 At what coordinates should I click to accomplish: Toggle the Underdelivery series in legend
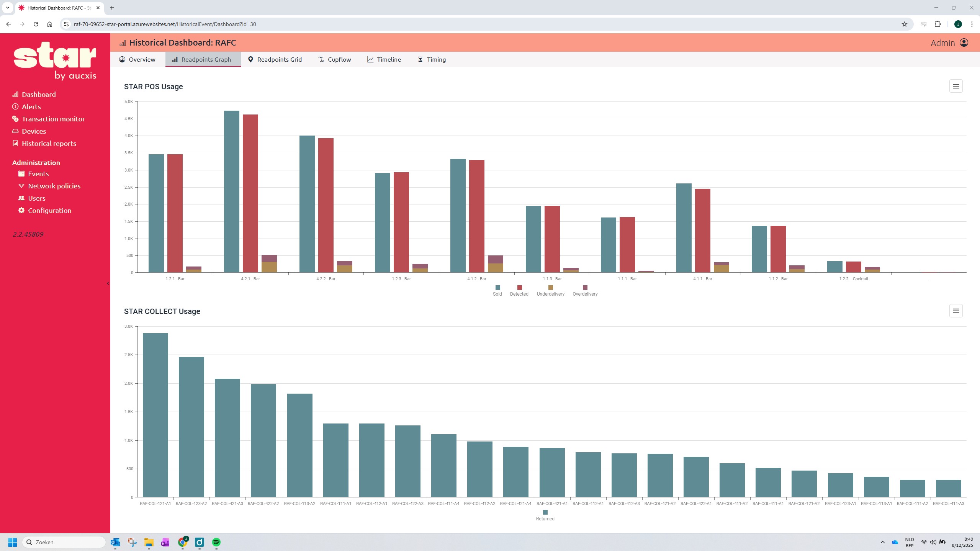(x=550, y=291)
